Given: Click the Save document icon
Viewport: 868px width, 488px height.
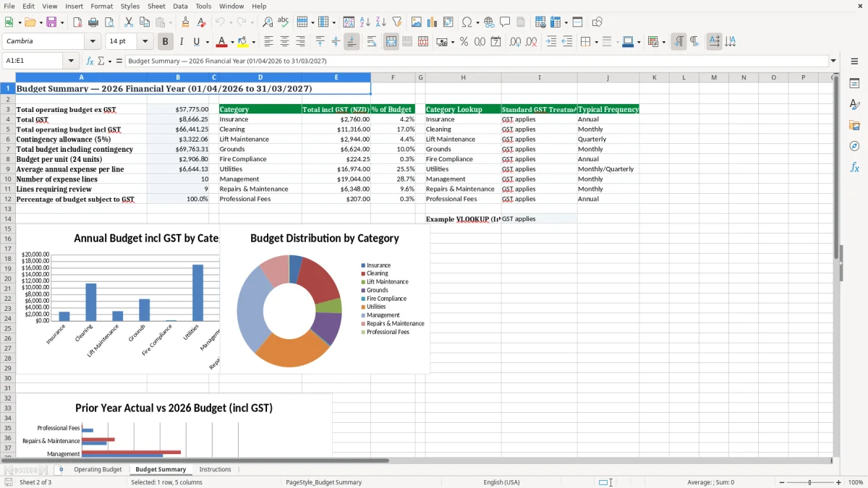Looking at the screenshot, I should [x=51, y=22].
